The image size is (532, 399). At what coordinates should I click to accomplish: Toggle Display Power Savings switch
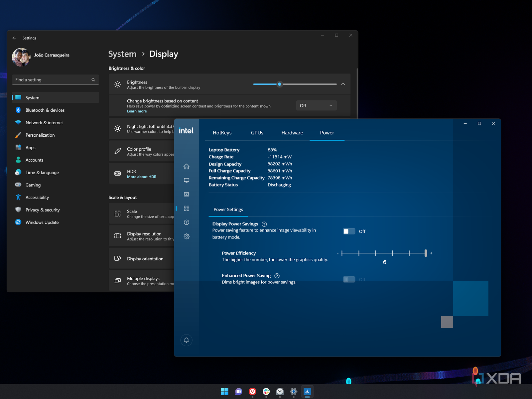349,231
